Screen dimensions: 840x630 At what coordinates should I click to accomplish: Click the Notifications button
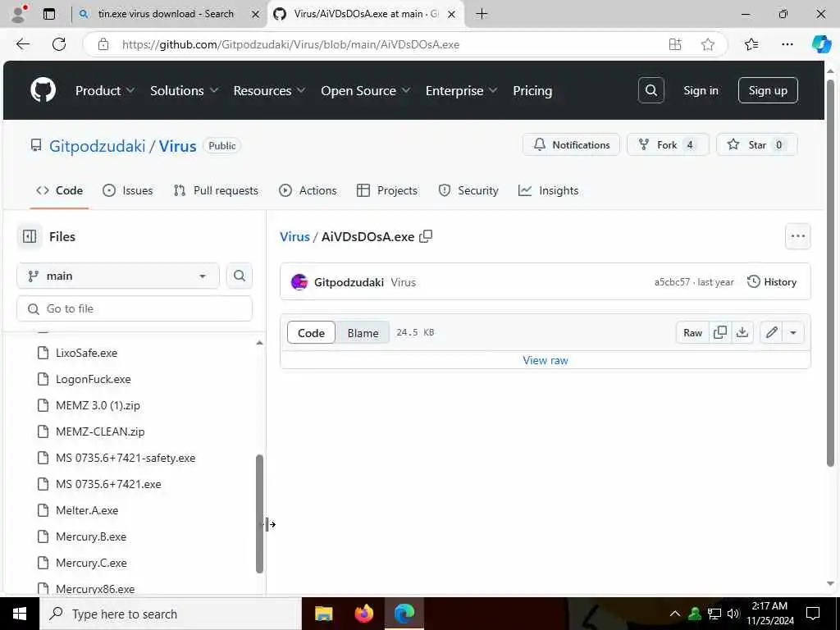[x=571, y=144]
